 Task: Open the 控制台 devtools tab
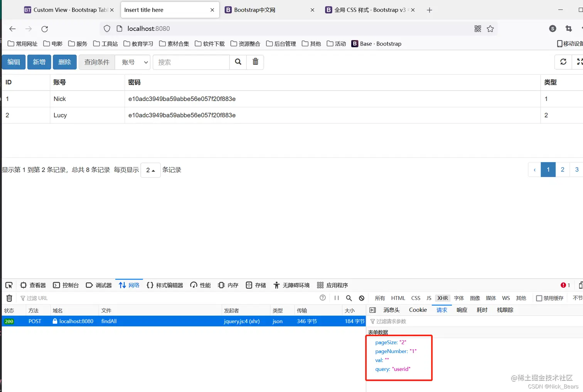(66, 285)
